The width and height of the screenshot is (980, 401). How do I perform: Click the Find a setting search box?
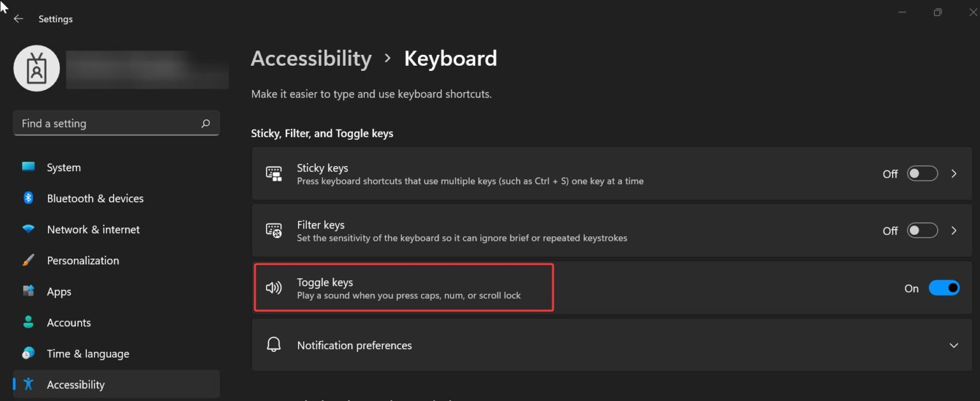point(116,123)
